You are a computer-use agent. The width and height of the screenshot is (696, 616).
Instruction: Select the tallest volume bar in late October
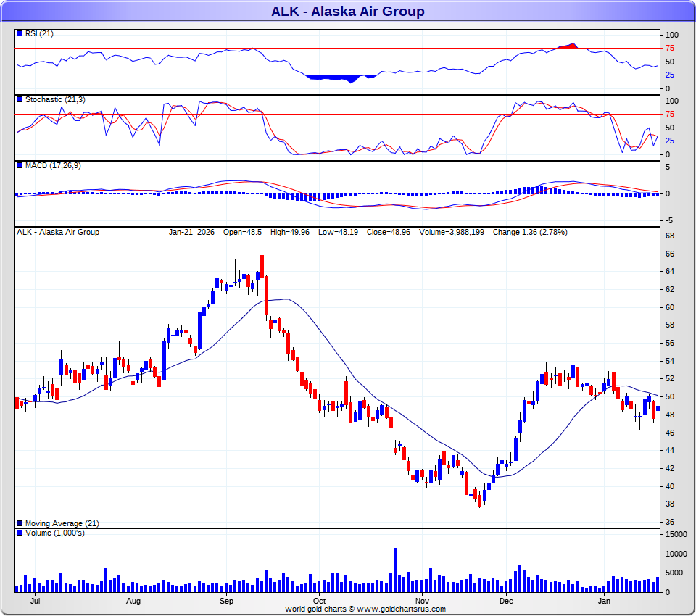(395, 570)
